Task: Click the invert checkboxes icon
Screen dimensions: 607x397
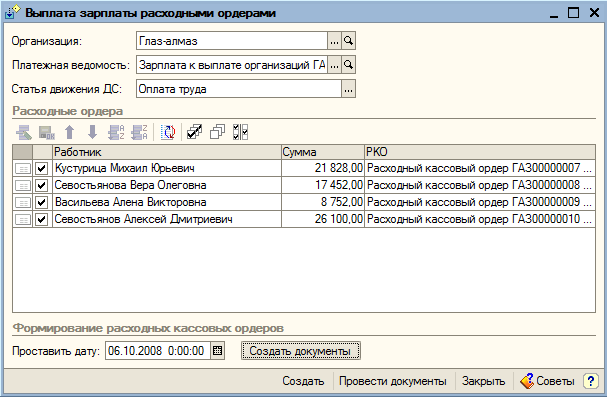Action: (x=240, y=132)
